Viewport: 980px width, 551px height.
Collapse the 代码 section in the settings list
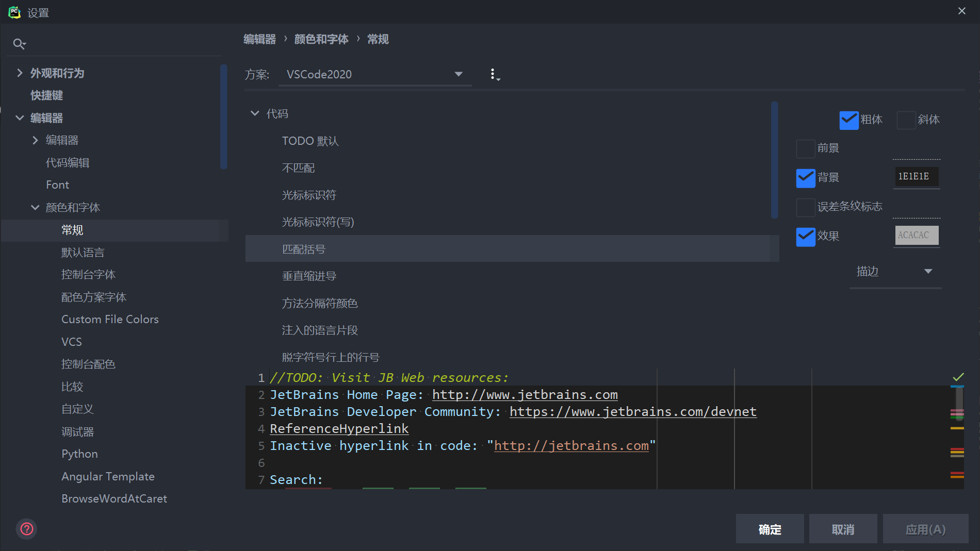pyautogui.click(x=254, y=113)
